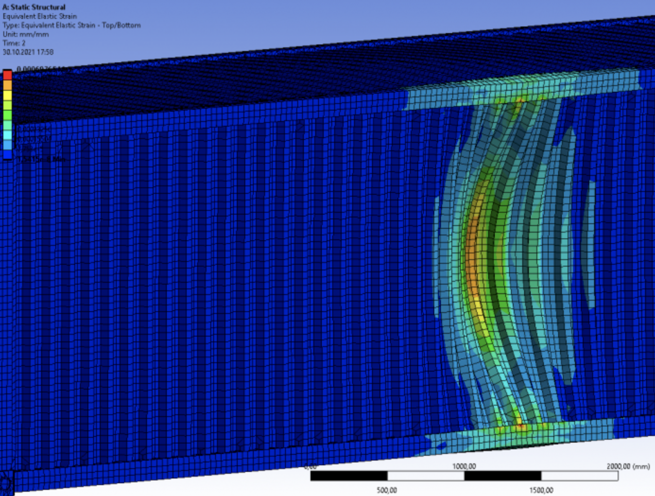Click the maximum value label atop the legend

(40, 69)
